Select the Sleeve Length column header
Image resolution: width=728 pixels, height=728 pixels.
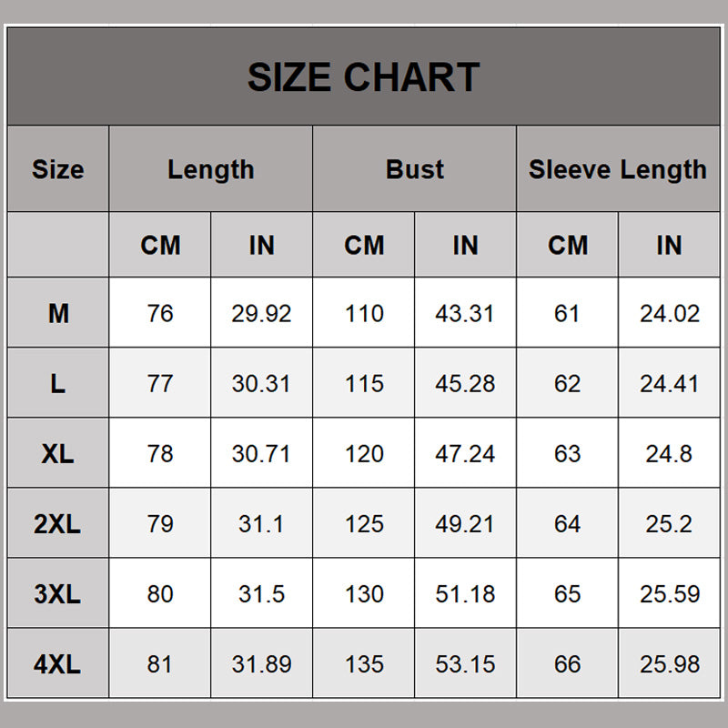point(617,169)
